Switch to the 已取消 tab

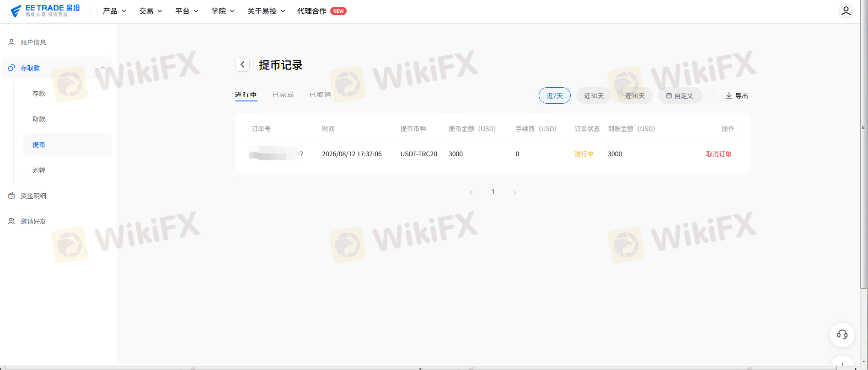point(320,95)
